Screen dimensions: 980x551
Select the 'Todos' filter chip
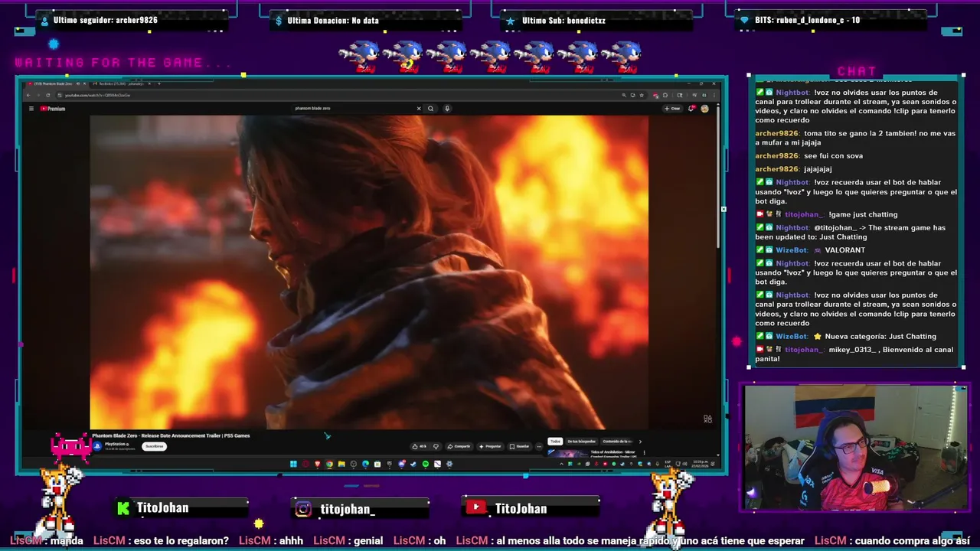point(555,442)
